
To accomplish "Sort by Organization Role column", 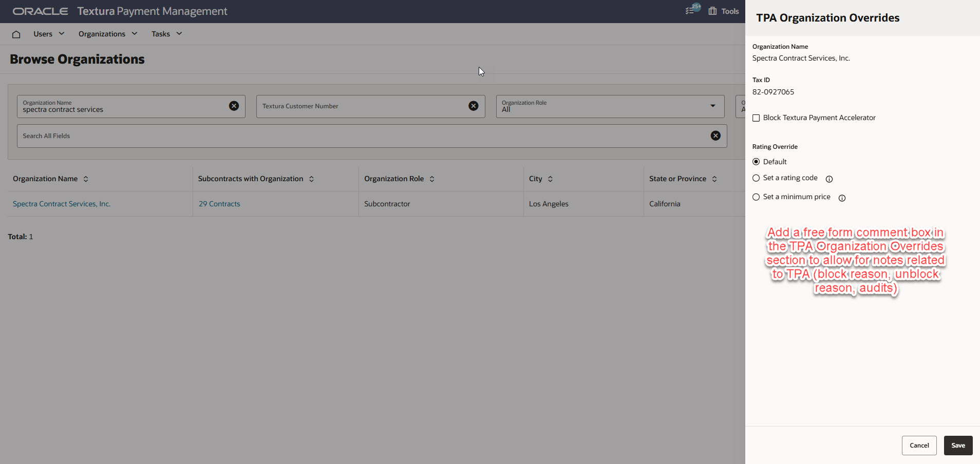I will [x=432, y=179].
